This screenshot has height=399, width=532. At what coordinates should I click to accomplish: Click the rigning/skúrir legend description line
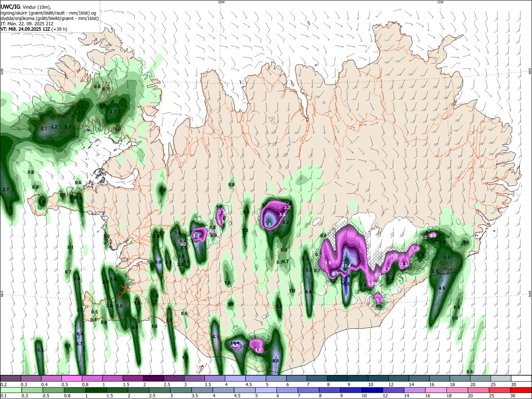point(49,13)
